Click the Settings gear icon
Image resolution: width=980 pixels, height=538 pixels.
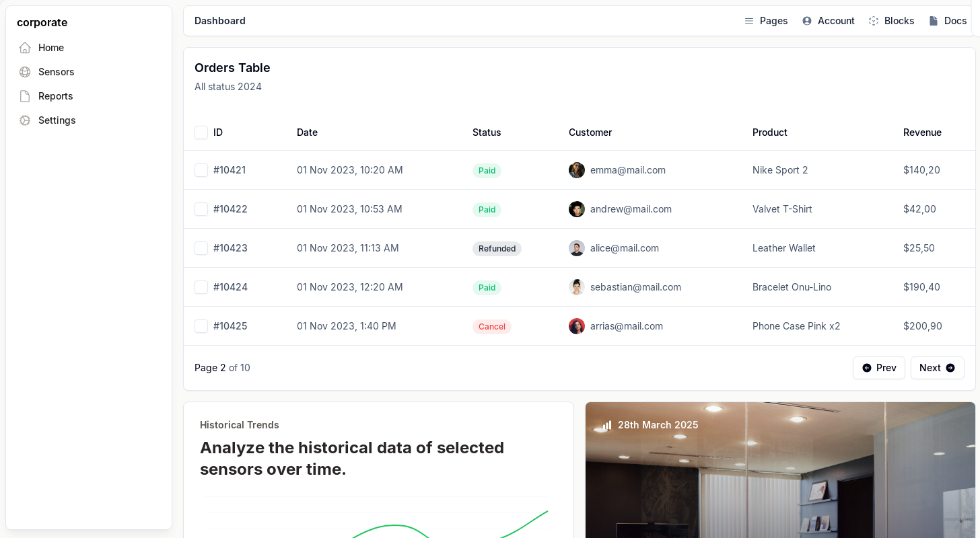(x=25, y=120)
